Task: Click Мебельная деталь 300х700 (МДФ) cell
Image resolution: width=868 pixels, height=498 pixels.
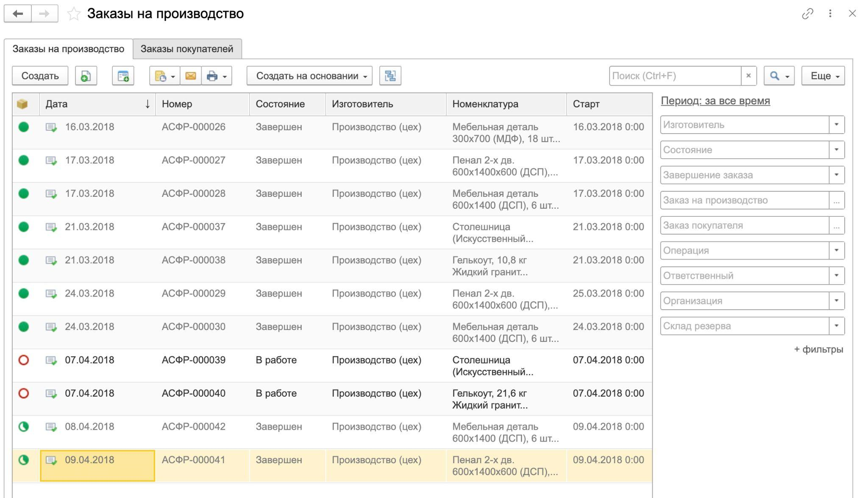Action: 506,133
